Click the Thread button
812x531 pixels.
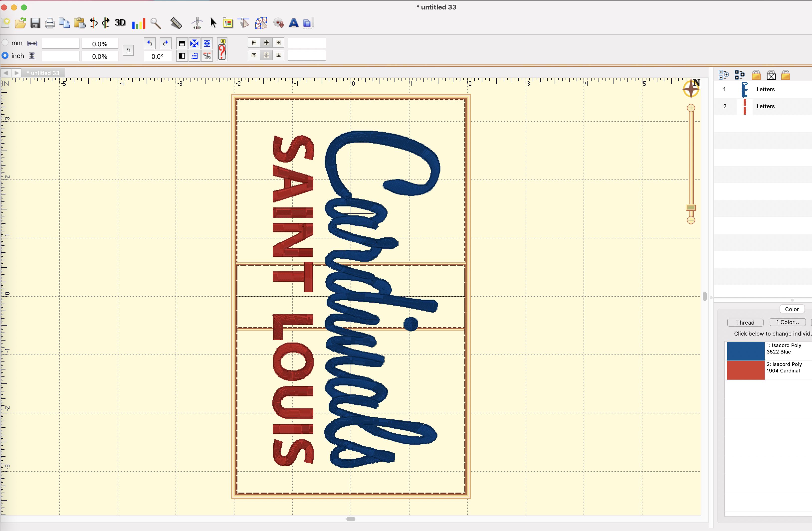click(x=745, y=322)
